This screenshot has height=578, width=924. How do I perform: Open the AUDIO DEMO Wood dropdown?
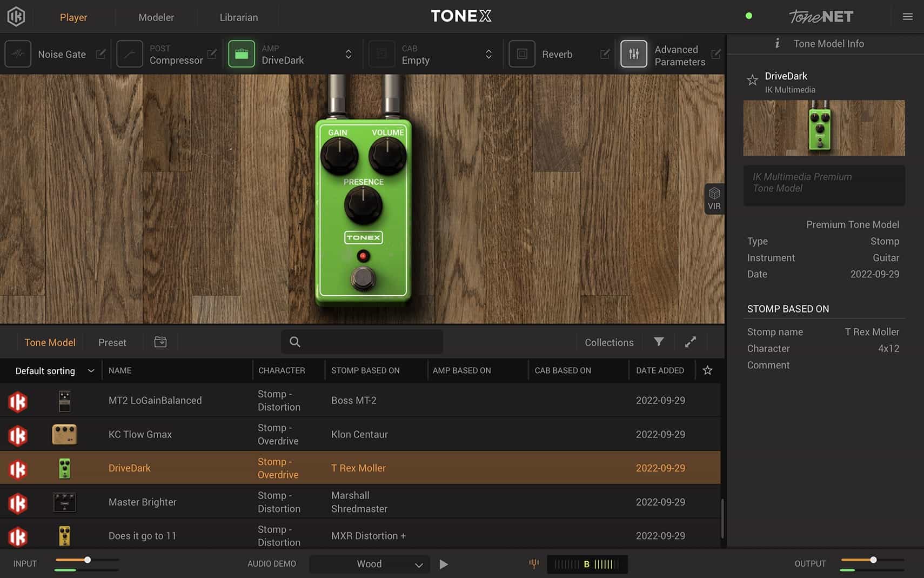pos(370,564)
